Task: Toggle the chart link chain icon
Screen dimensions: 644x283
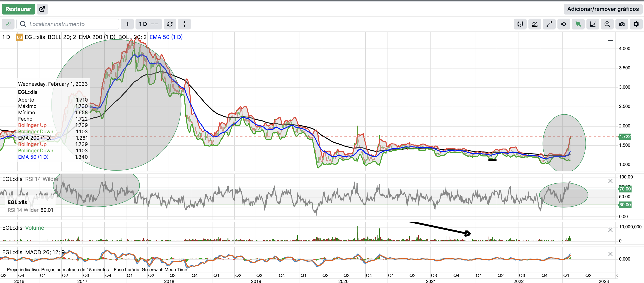Action: [8, 24]
